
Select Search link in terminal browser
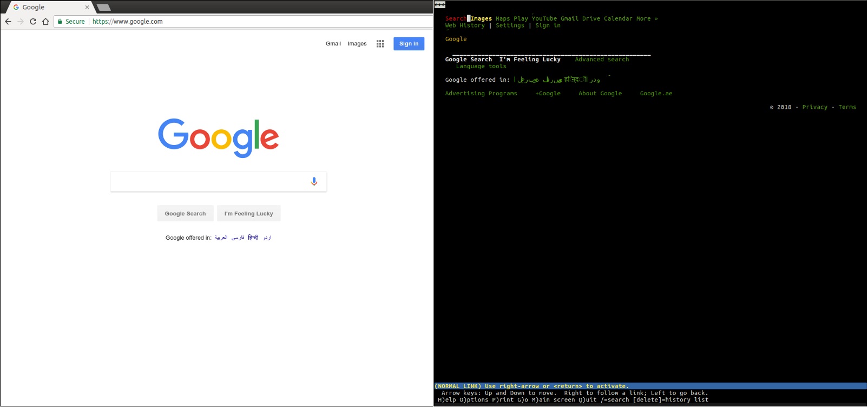pyautogui.click(x=456, y=18)
